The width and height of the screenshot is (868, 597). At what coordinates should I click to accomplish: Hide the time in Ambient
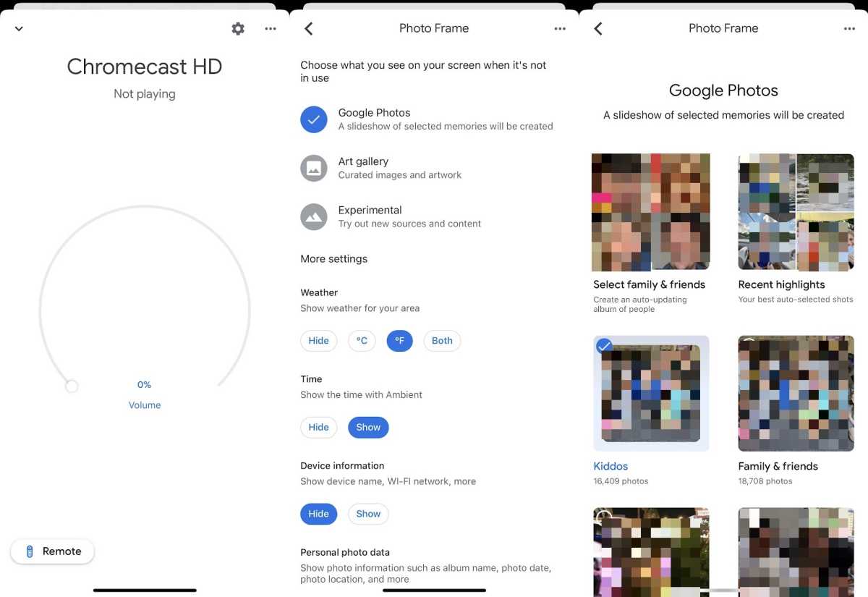pyautogui.click(x=319, y=428)
